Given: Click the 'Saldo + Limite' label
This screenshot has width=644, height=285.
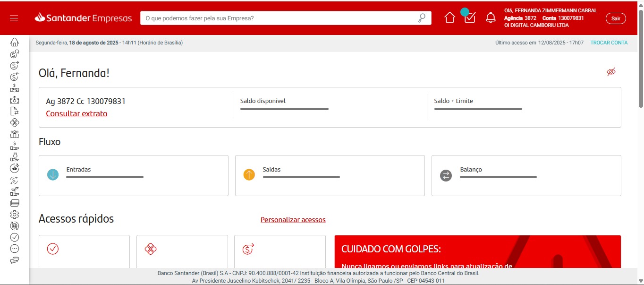Looking at the screenshot, I should coord(453,101).
